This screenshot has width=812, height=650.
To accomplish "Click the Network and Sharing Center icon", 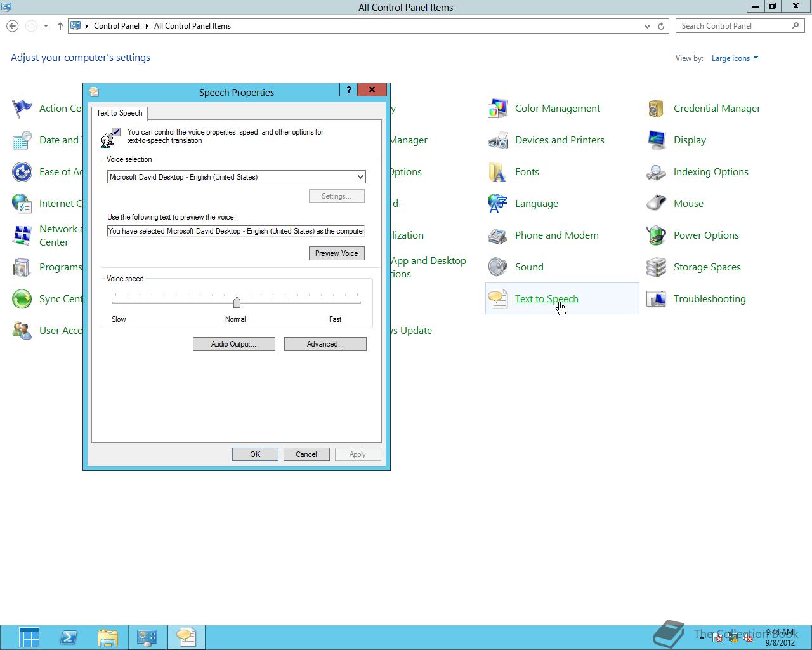I will tap(22, 235).
